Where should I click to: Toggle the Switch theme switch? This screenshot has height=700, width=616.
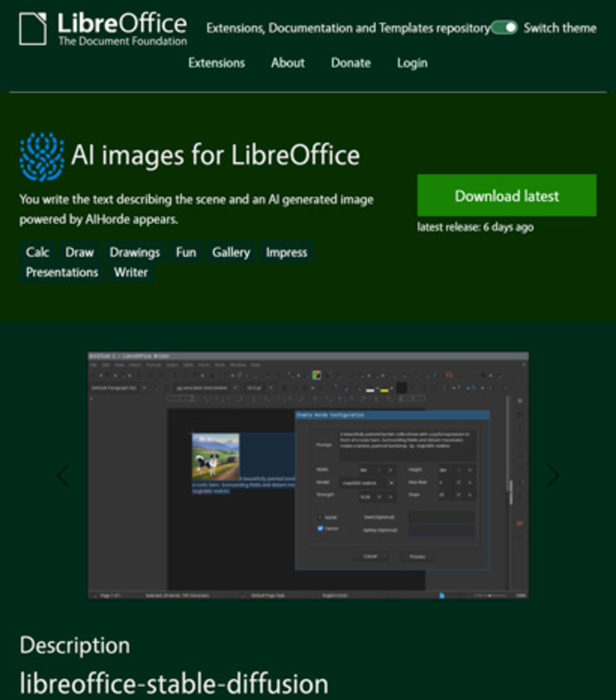[x=504, y=28]
